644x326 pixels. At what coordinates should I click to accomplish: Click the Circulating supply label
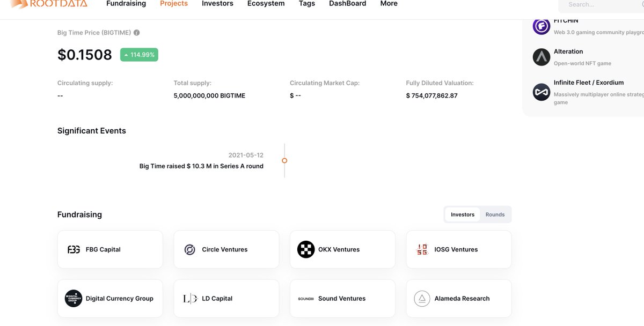coord(85,83)
